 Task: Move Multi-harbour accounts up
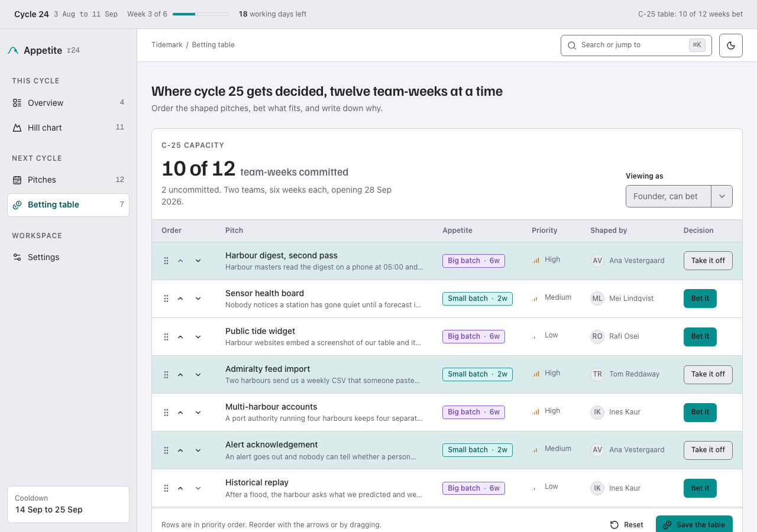tap(180, 412)
